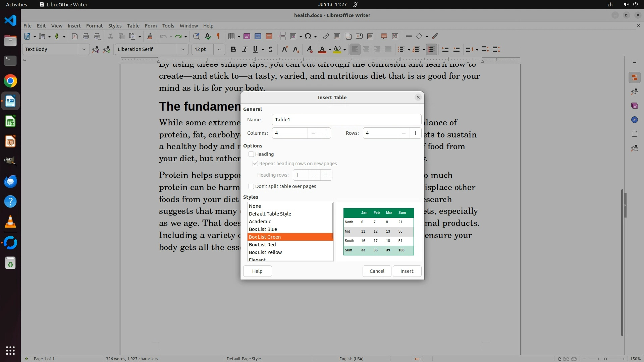Expand the Liberation Serif font dropdown
The image size is (644, 362).
coord(182,49)
